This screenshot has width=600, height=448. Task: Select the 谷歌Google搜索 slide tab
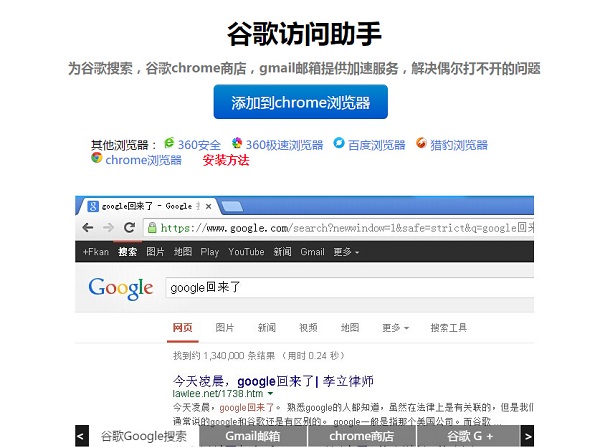coord(144,436)
